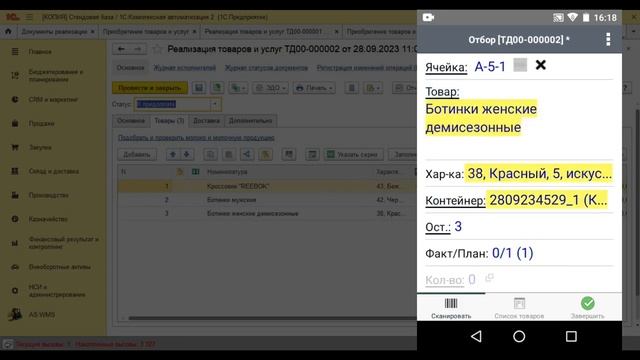Open the Документы реализации window tab

click(x=54, y=31)
